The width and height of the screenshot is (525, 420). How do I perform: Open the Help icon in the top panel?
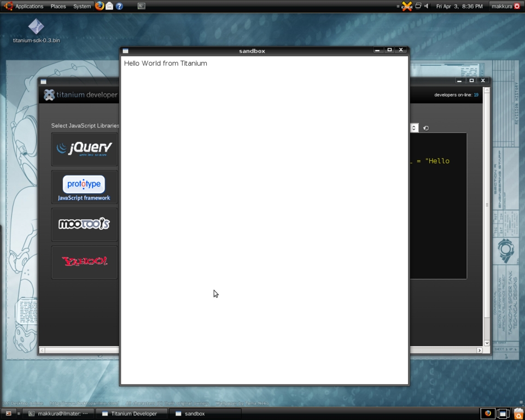120,6
